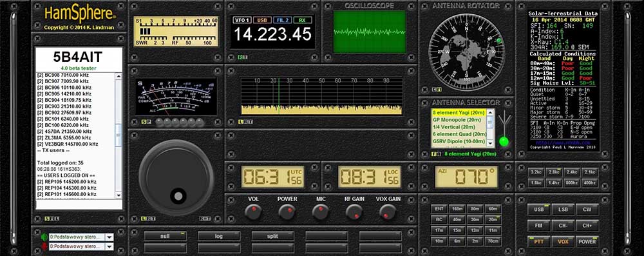Screen dimensions: 644x256
Task: Click the oscilloscope waveform display
Action: [x=369, y=32]
